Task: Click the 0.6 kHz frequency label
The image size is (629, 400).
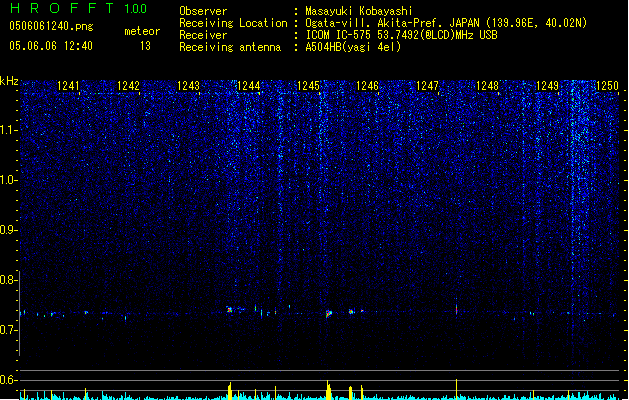Action: click(x=8, y=380)
